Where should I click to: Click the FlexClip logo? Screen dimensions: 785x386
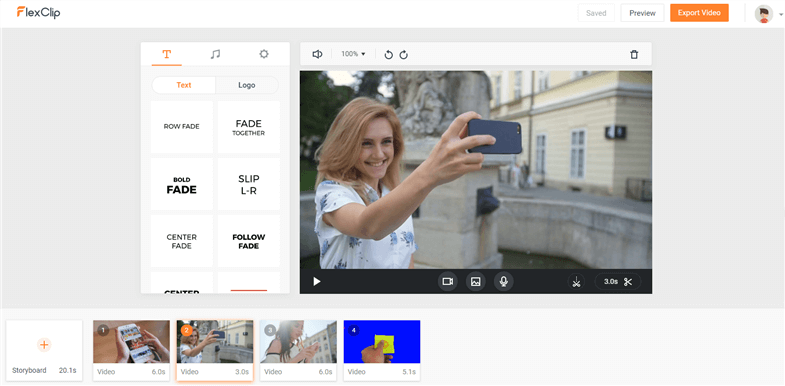pos(38,13)
